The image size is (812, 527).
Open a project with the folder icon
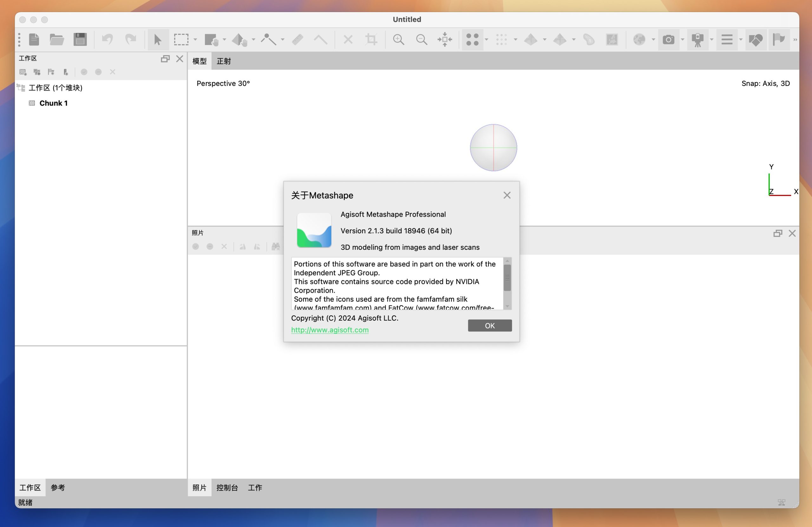coord(57,40)
